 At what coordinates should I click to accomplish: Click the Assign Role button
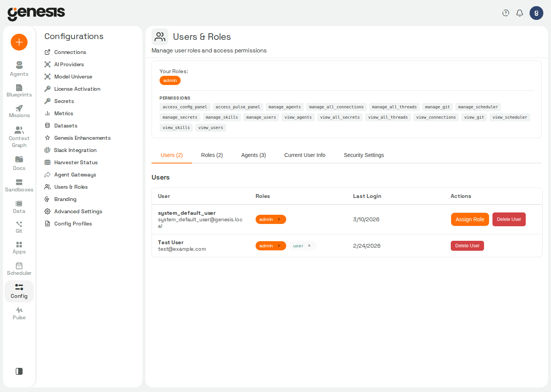click(470, 219)
